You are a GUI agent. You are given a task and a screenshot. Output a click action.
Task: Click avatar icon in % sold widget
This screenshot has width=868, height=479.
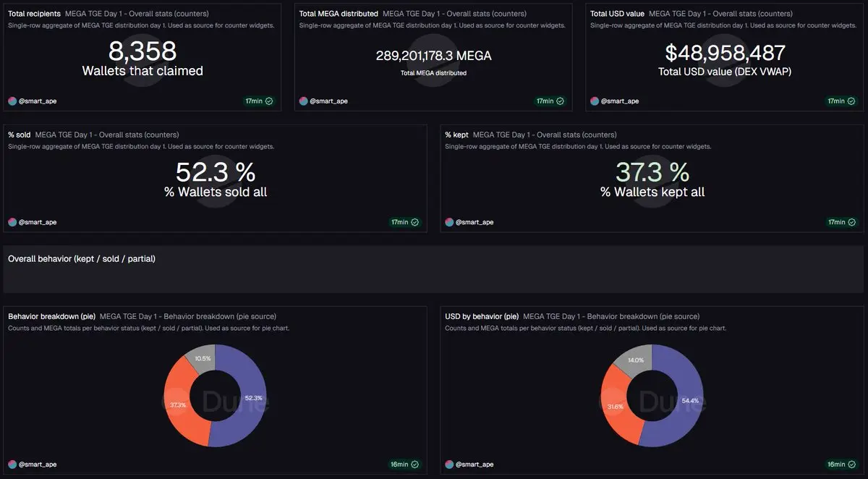tap(12, 222)
